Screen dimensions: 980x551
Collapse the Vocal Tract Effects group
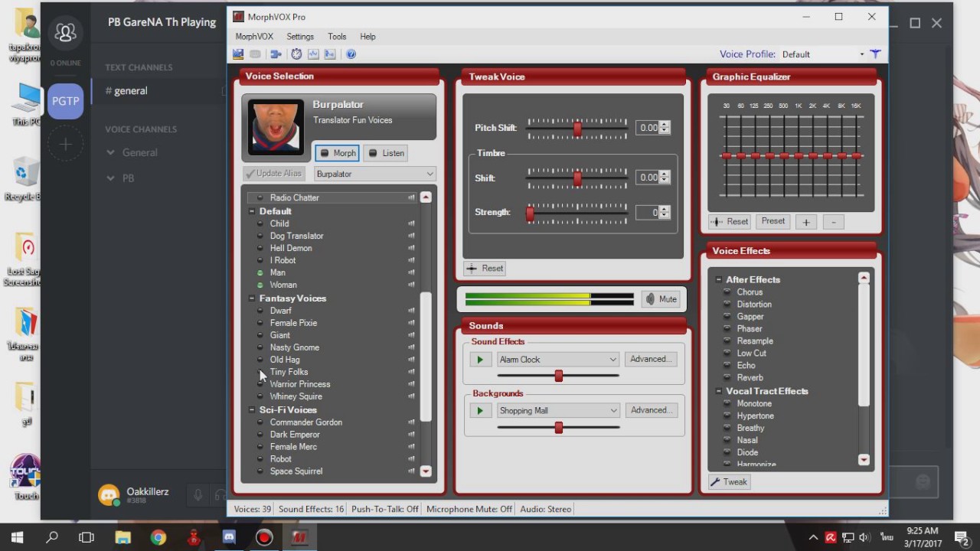pyautogui.click(x=718, y=392)
